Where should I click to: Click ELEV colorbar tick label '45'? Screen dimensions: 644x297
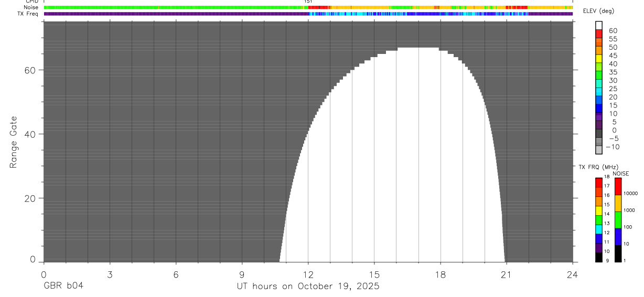614,56
